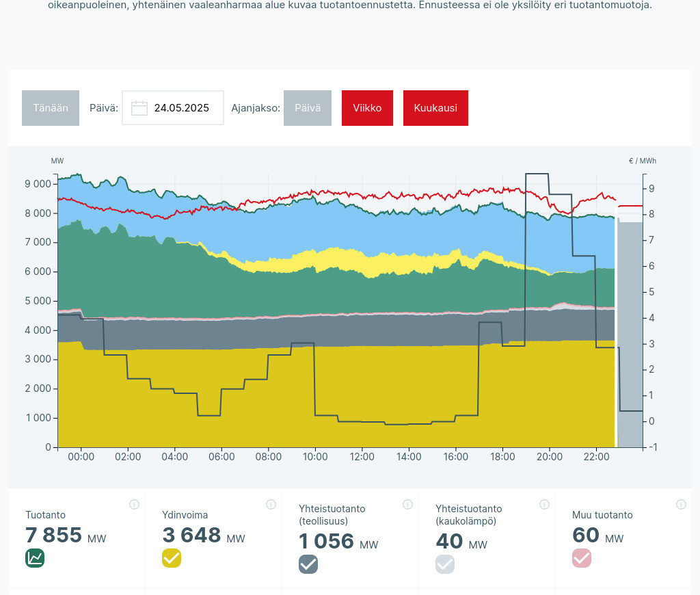This screenshot has height=595, width=700.
Task: Select the Viikko time period
Action: click(x=367, y=108)
